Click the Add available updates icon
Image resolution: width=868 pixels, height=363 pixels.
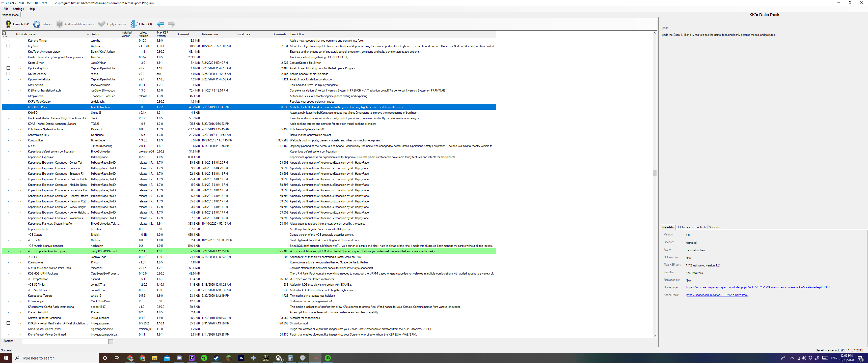coord(59,24)
